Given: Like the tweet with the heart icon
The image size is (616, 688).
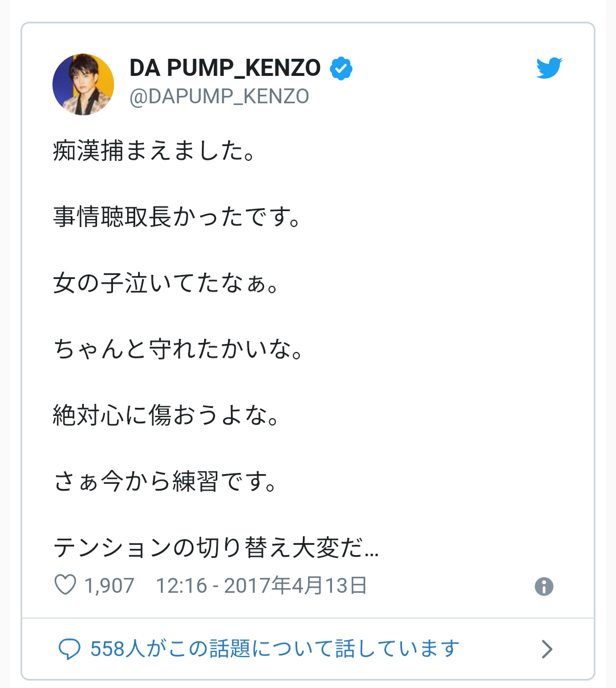Looking at the screenshot, I should (65, 585).
